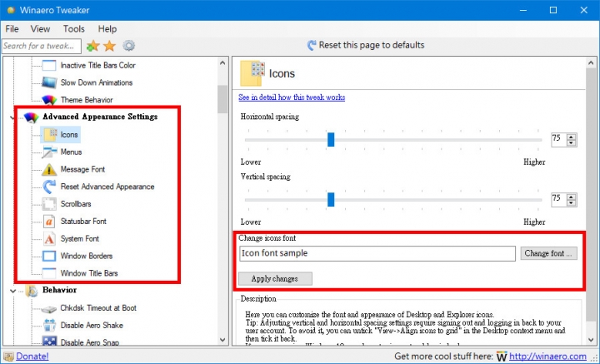Image resolution: width=600 pixels, height=364 pixels.
Task: Click the Slow Down Animations icon
Action: (x=49, y=82)
